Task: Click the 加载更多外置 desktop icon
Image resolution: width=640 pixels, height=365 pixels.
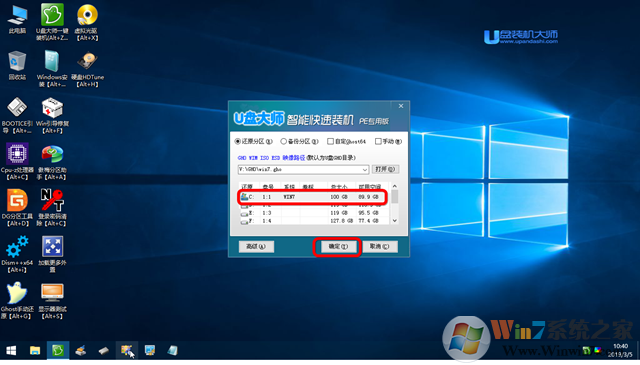Action: pos(52,254)
